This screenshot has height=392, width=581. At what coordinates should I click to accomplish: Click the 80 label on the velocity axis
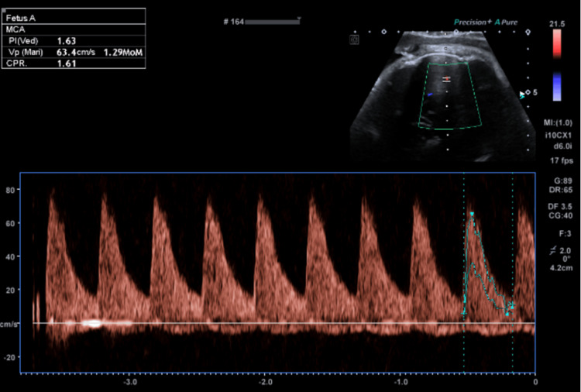[x=10, y=190]
